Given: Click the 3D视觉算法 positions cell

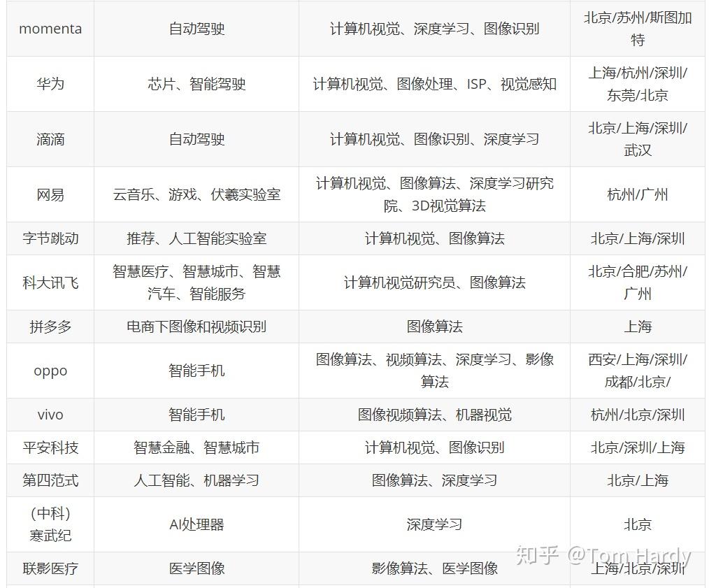Looking at the screenshot, I should coord(434,194).
